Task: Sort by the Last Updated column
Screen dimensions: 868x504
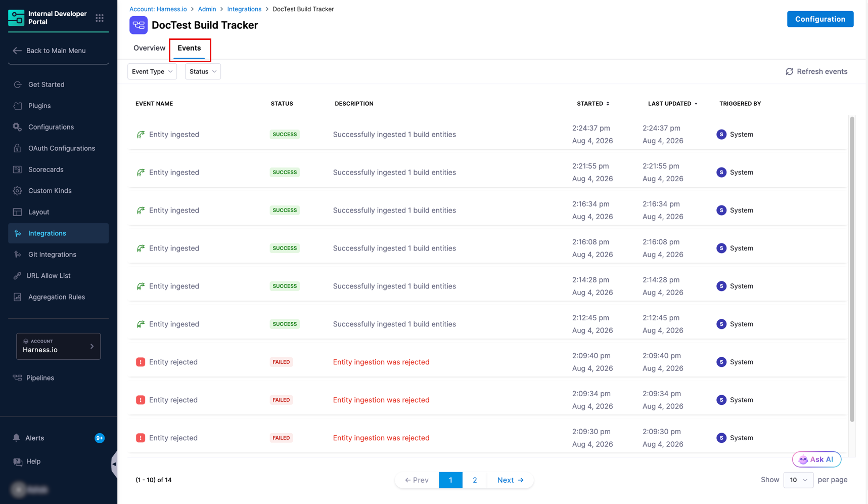Action: pos(673,104)
